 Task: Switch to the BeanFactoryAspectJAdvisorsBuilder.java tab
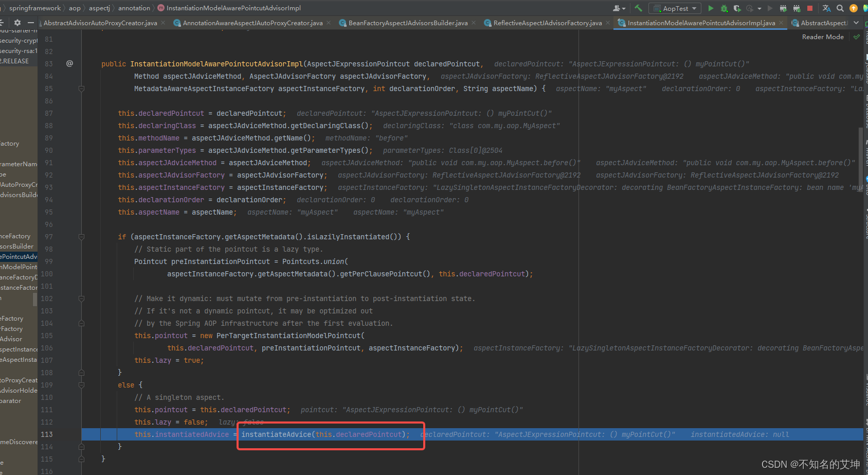408,23
